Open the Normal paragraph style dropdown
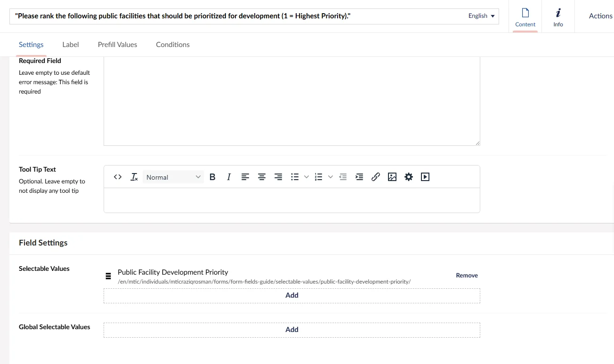 [173, 177]
